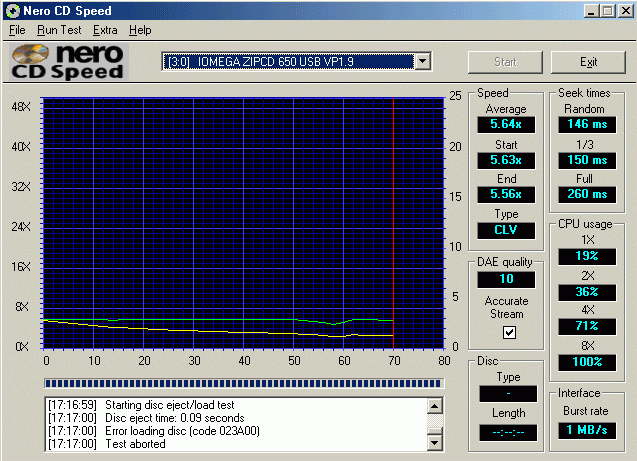This screenshot has height=461, width=637.
Task: Click log line 'Starting disc eject/load test'
Action: coord(141,405)
